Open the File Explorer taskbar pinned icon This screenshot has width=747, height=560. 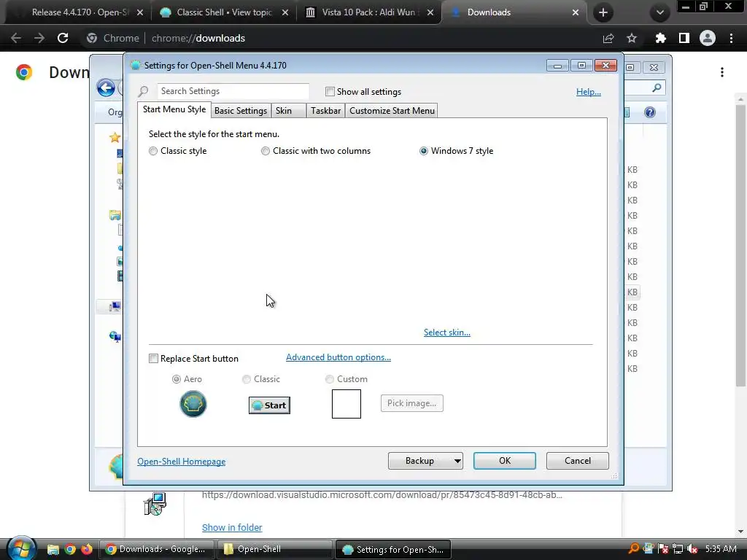(x=53, y=550)
